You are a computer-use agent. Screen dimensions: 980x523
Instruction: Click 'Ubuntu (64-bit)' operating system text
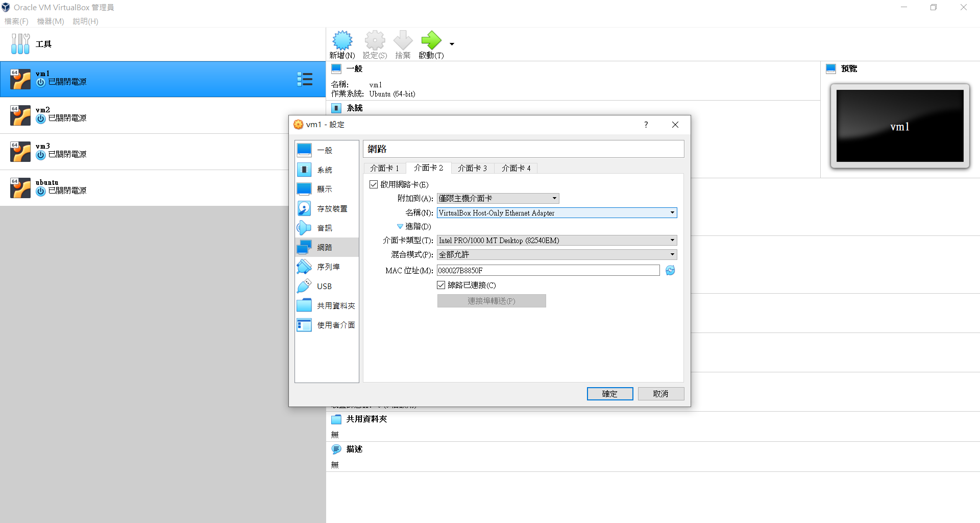click(x=393, y=94)
